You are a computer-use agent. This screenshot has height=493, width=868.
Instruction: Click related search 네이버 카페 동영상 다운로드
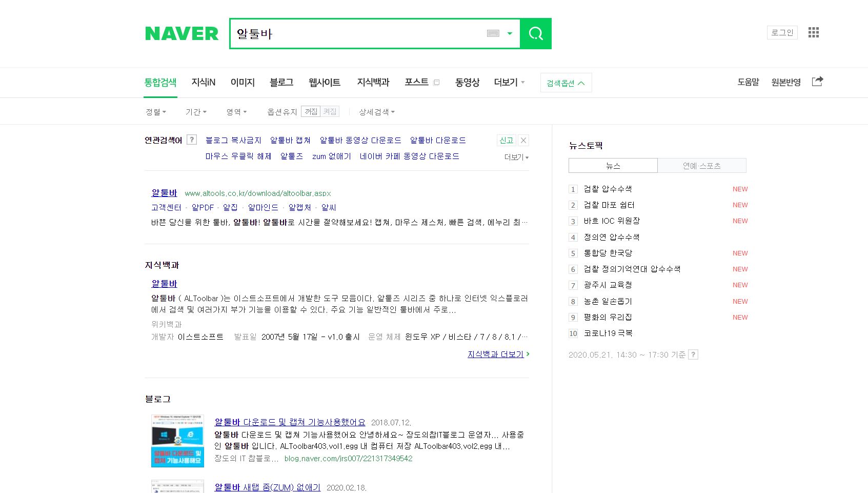coord(410,156)
